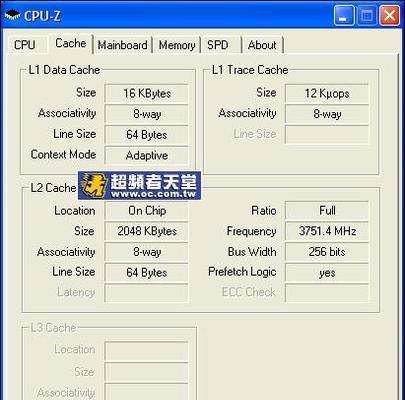Viewport: 405px width, 400px height.
Task: Click the L2 frequency 3751.4 MHz field
Action: point(327,231)
